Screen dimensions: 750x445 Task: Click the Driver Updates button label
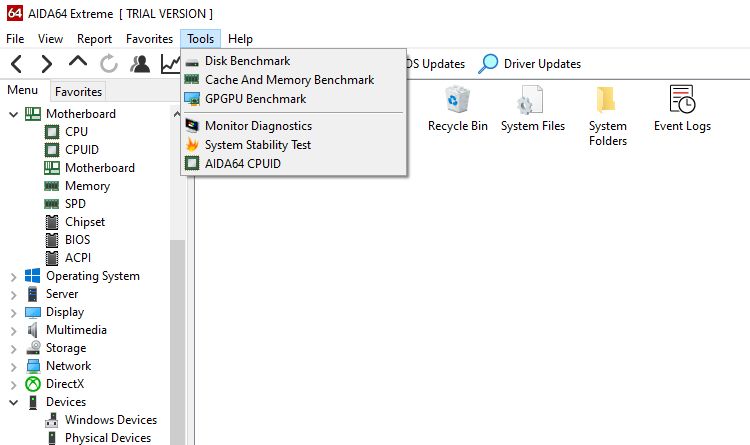pyautogui.click(x=542, y=64)
